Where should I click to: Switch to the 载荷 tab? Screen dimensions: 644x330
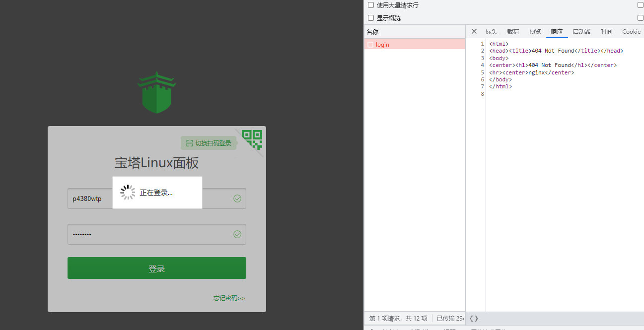(x=513, y=32)
